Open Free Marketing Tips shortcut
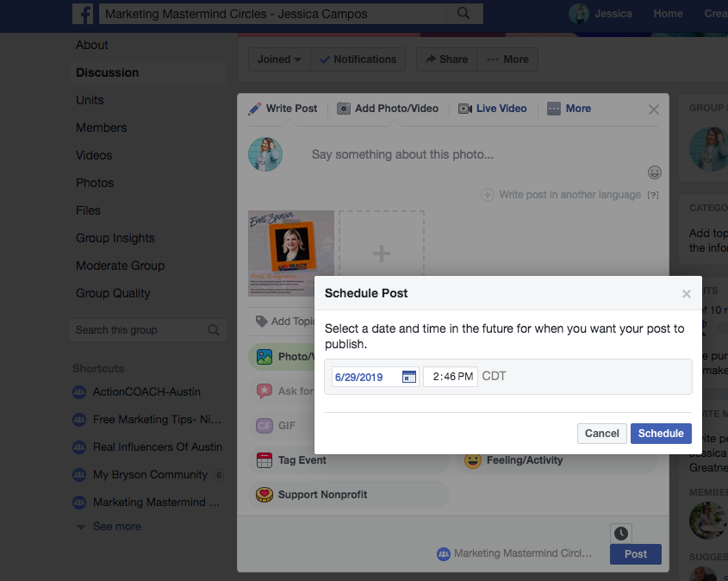The width and height of the screenshot is (728, 581). pos(147,420)
